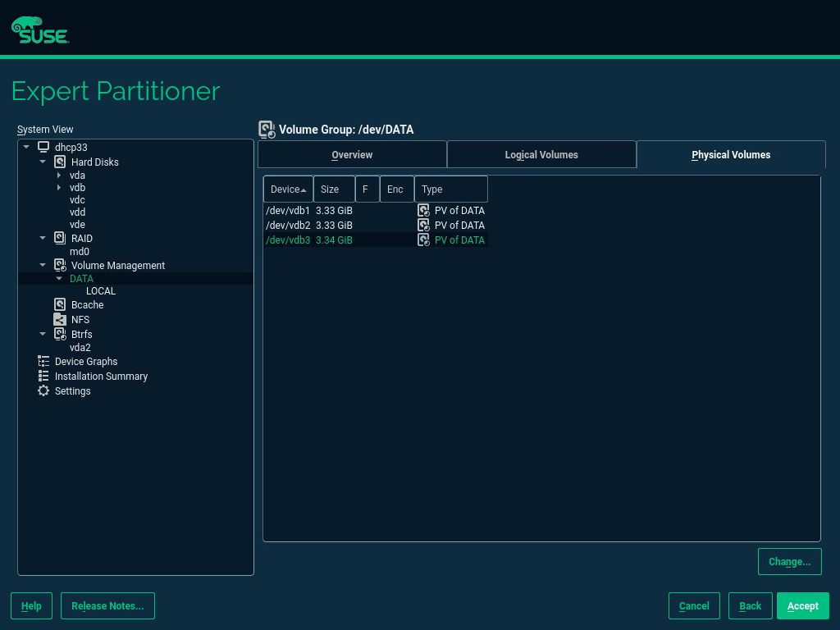
Task: Switch to the Overview tab
Action: click(352, 154)
